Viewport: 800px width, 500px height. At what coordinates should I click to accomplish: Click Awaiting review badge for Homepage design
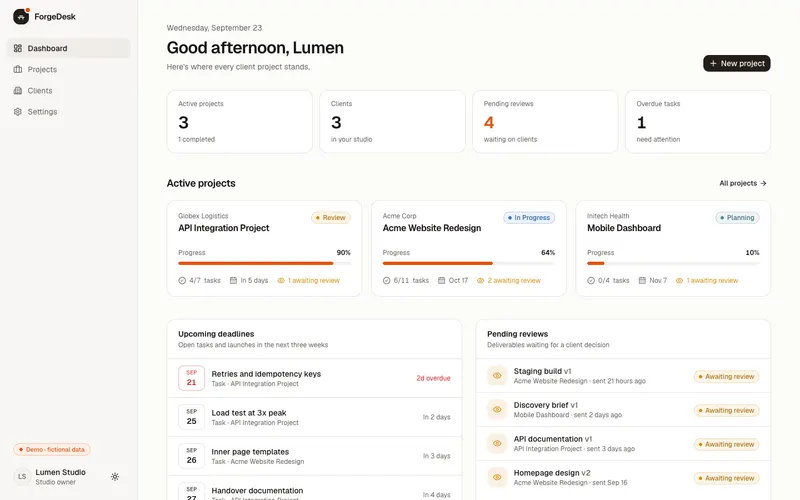coord(727,478)
